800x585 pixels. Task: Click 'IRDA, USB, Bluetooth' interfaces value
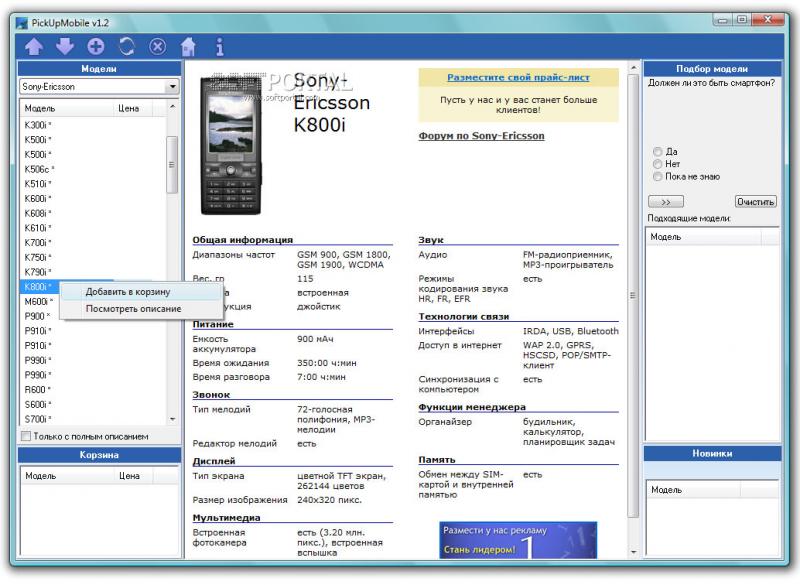(570, 332)
